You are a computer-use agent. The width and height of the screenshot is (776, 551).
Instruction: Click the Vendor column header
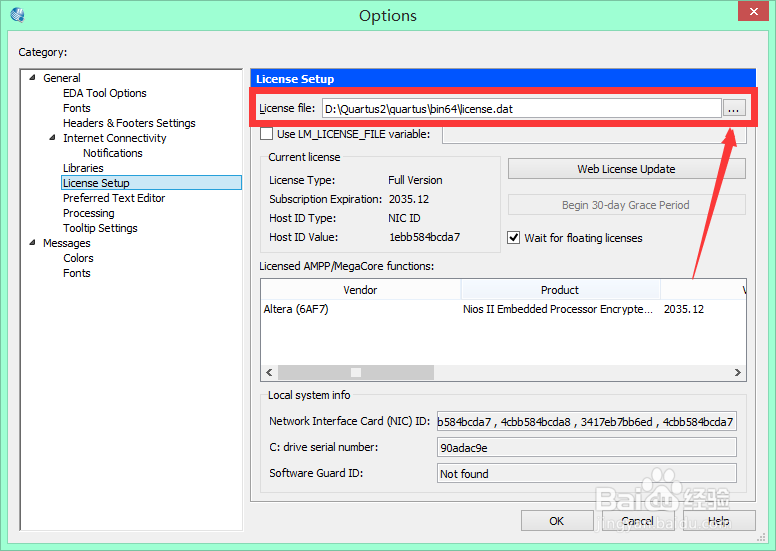point(360,290)
